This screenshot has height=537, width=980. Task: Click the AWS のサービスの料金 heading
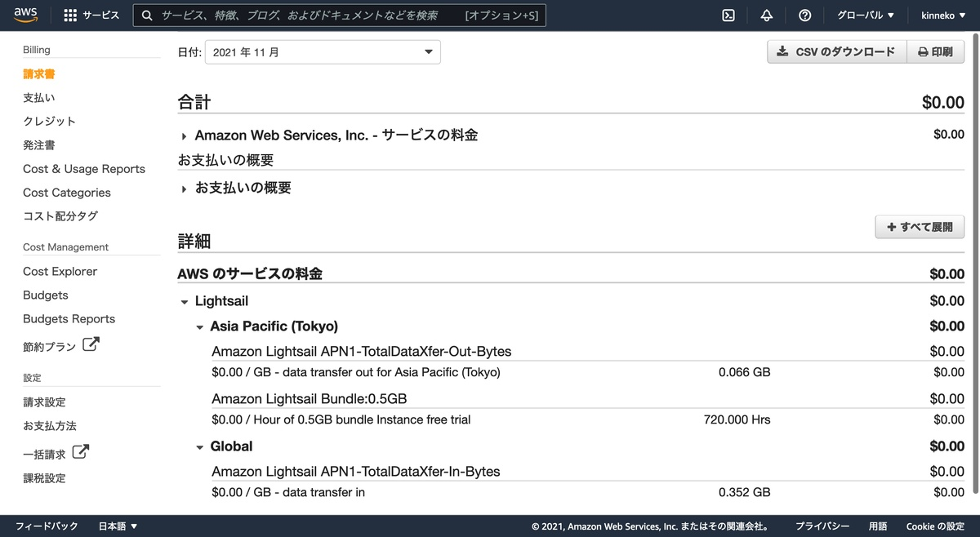(250, 274)
